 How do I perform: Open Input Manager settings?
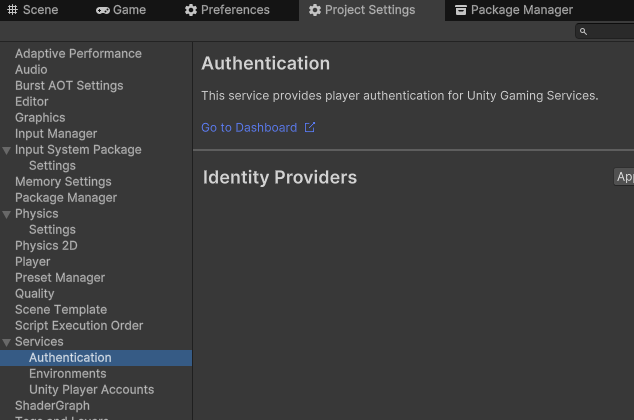tap(56, 134)
